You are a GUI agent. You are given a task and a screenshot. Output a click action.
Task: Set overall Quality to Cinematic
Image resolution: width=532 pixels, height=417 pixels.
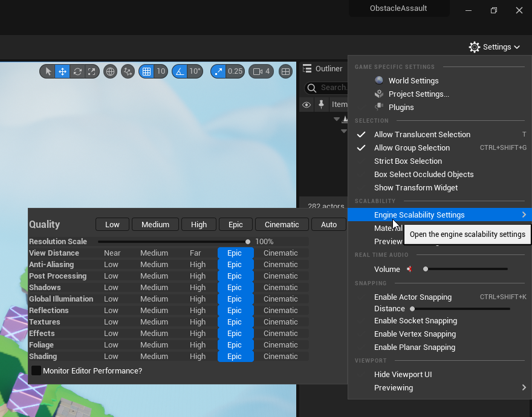(x=282, y=224)
